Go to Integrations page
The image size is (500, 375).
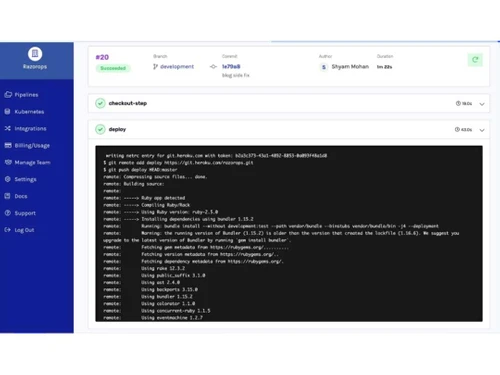click(30, 129)
